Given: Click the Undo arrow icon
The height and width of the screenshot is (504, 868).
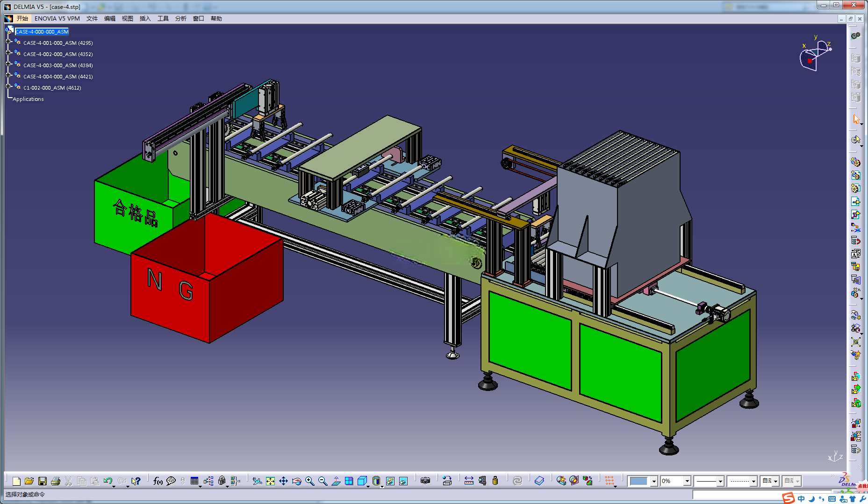Looking at the screenshot, I should tap(108, 481).
